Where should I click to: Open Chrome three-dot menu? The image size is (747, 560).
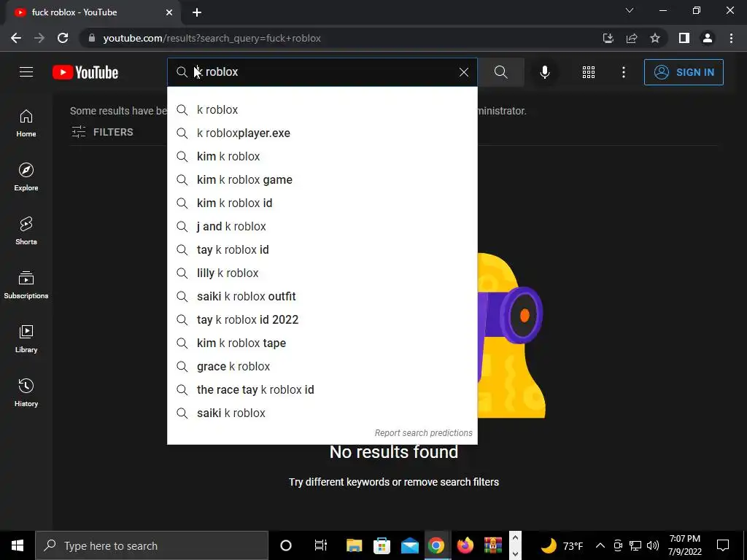tap(731, 38)
